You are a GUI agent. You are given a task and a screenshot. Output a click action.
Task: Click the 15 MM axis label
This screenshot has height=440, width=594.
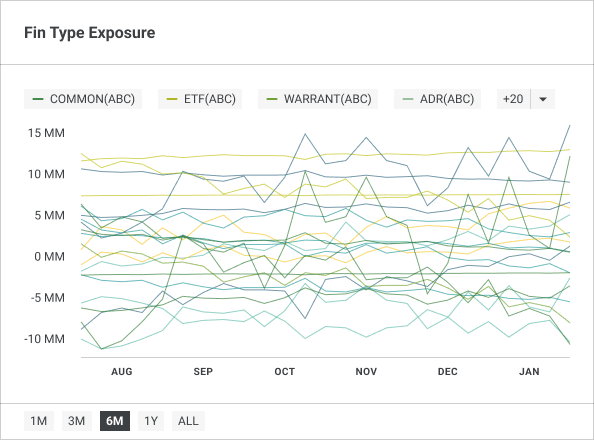tap(46, 133)
